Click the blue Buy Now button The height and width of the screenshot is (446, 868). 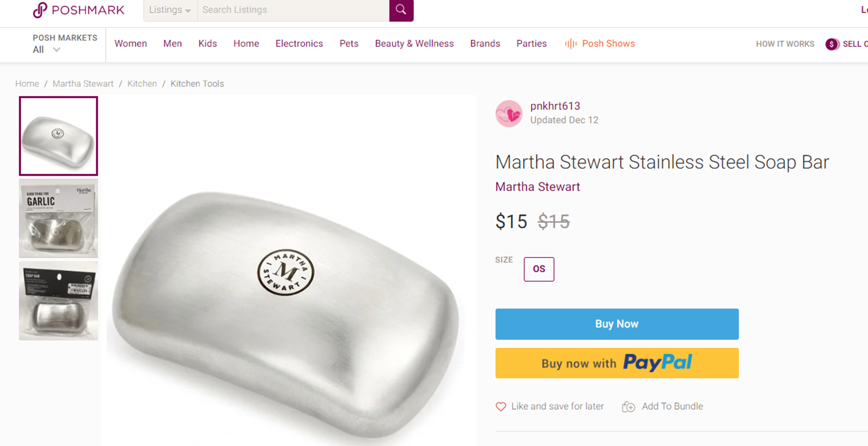pos(617,324)
